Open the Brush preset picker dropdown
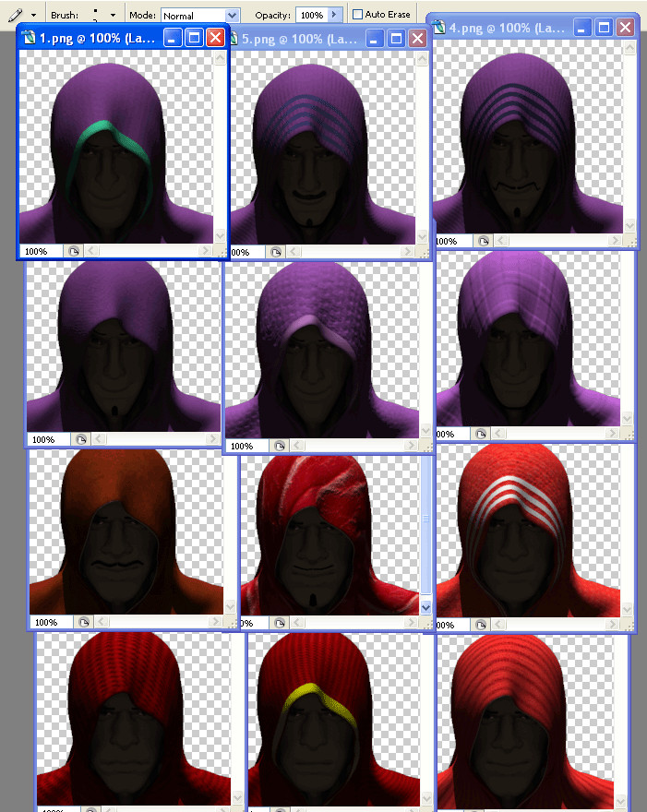Viewport: 647px width, 812px height. click(x=113, y=15)
